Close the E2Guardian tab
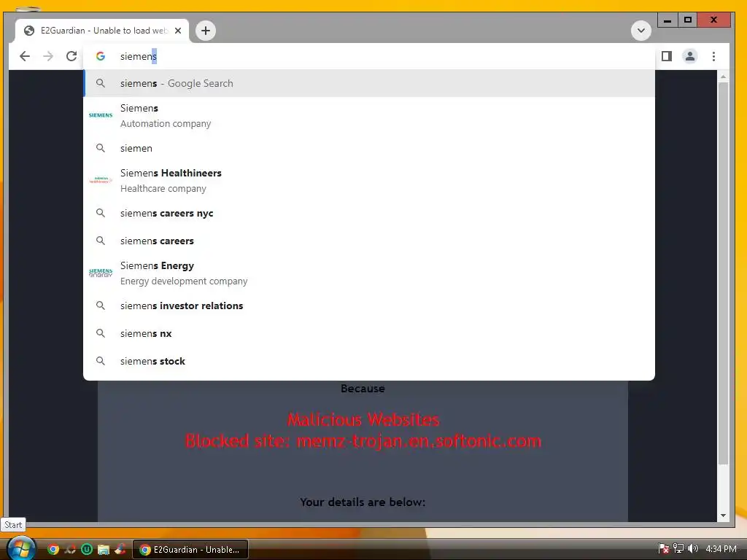The height and width of the screenshot is (560, 747). [178, 31]
